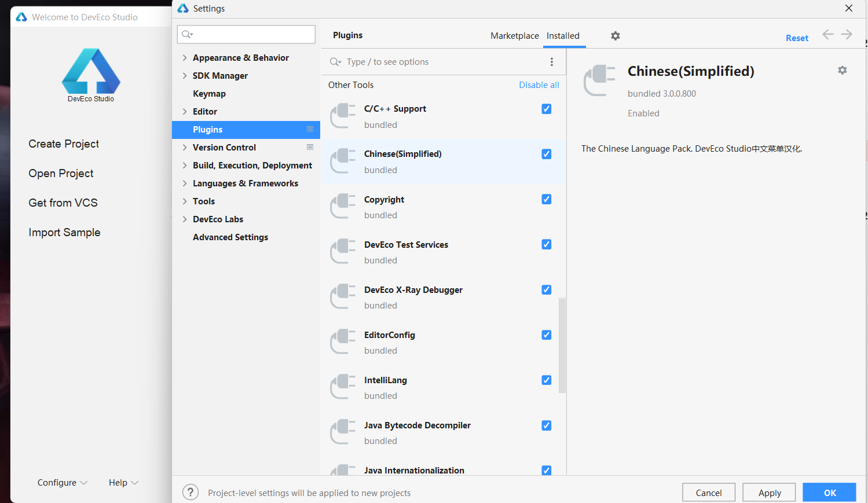Expand the Editor settings node
868x503 pixels.
185,112
